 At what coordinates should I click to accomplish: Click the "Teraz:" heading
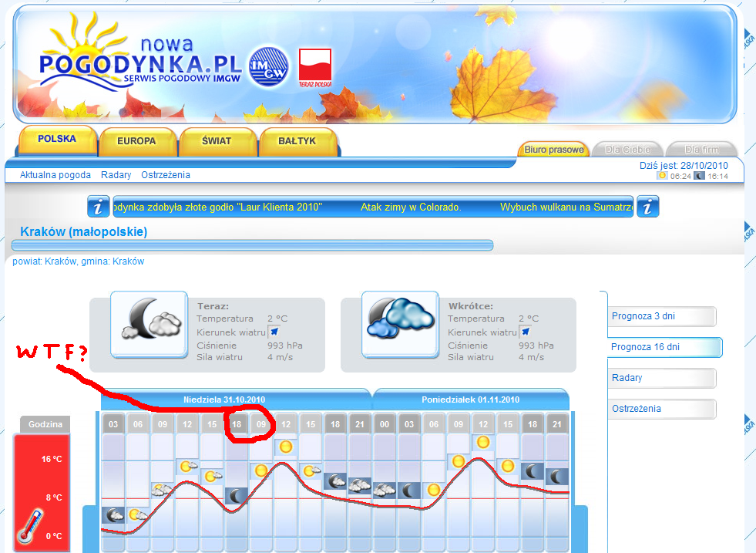(213, 306)
